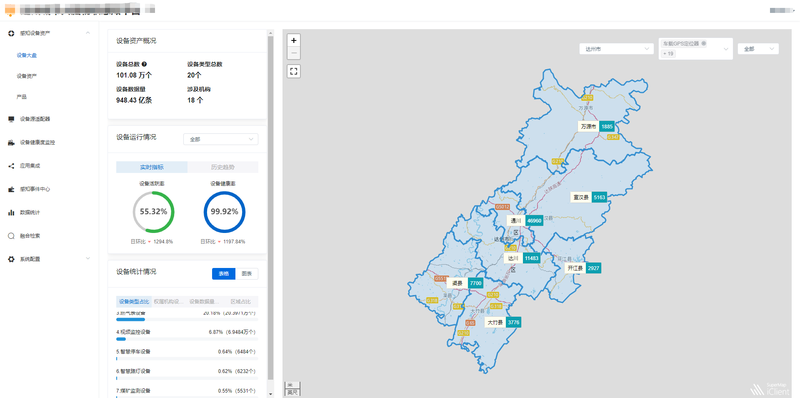Click the 开江县 2927 map marker
The image size is (800, 398).
(x=583, y=268)
